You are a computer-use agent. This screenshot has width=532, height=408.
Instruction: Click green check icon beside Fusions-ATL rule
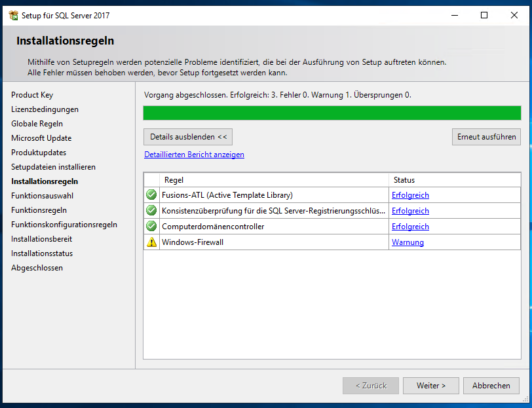coord(151,195)
